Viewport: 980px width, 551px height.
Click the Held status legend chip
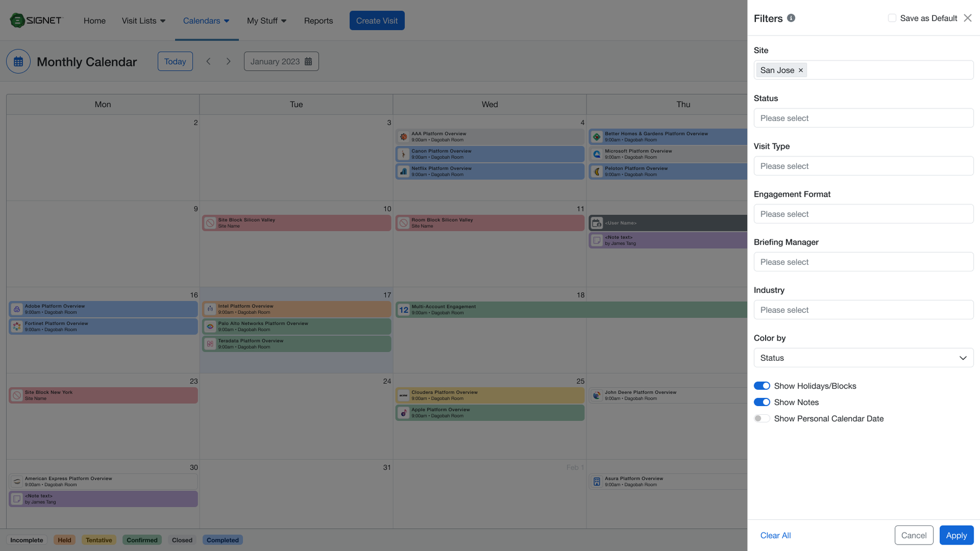click(64, 540)
